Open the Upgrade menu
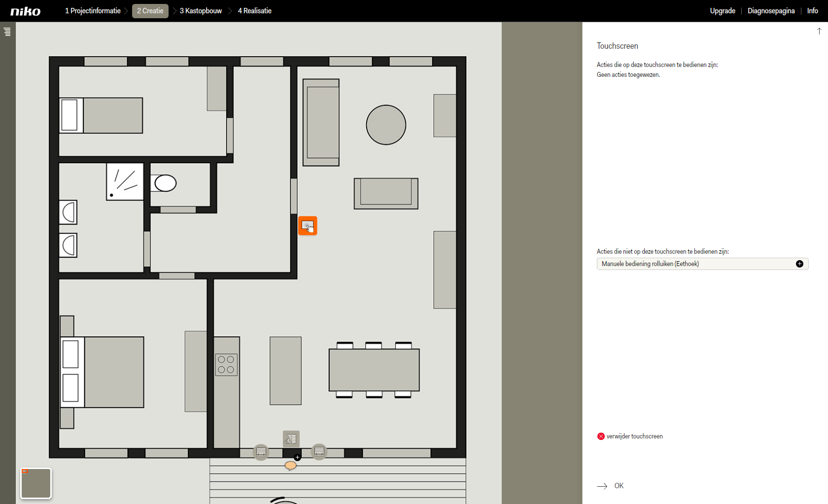828x504 pixels. coord(723,11)
